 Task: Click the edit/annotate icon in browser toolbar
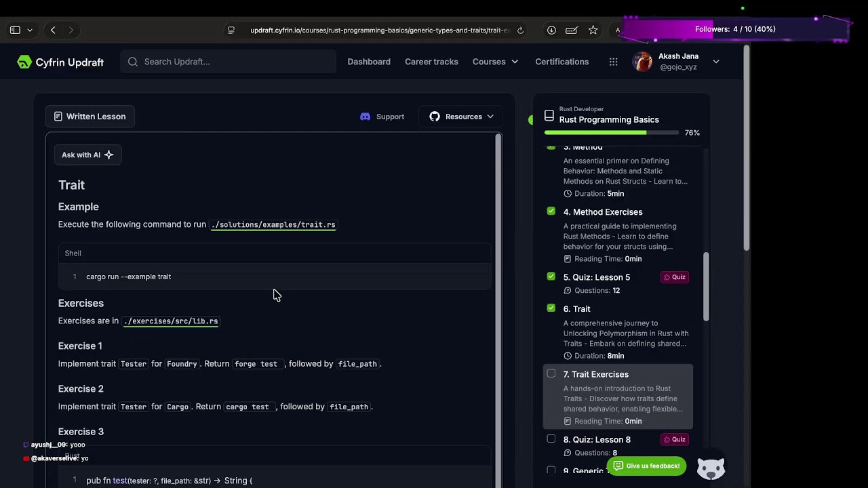572,30
